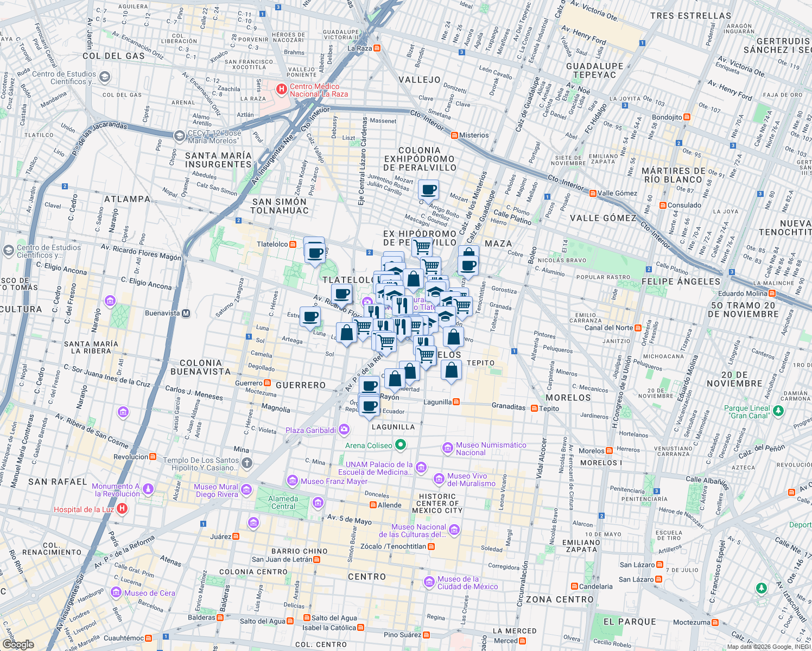Select the coffee cup pin near Tlatelolco station
The height and width of the screenshot is (651, 812).
[x=315, y=251]
